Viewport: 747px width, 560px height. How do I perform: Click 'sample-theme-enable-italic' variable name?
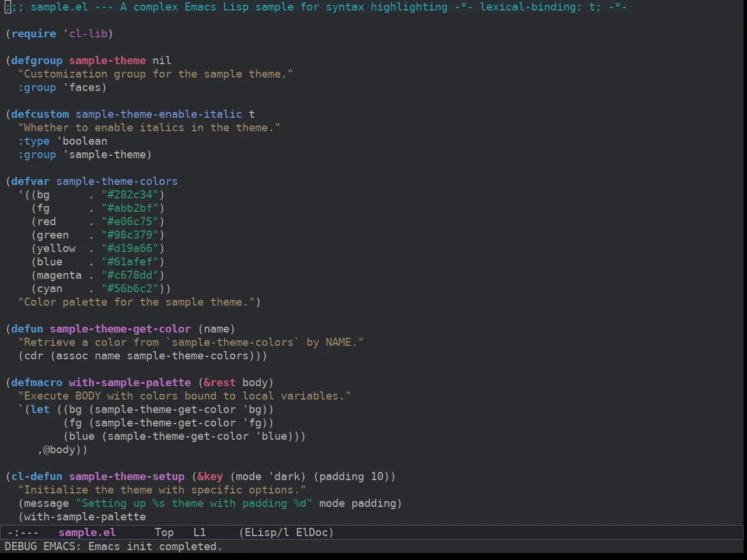159,114
